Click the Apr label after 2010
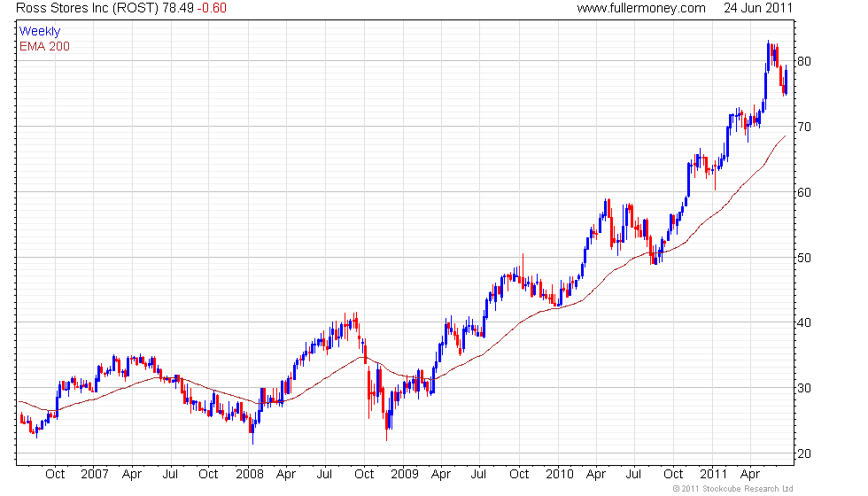 click(x=595, y=474)
